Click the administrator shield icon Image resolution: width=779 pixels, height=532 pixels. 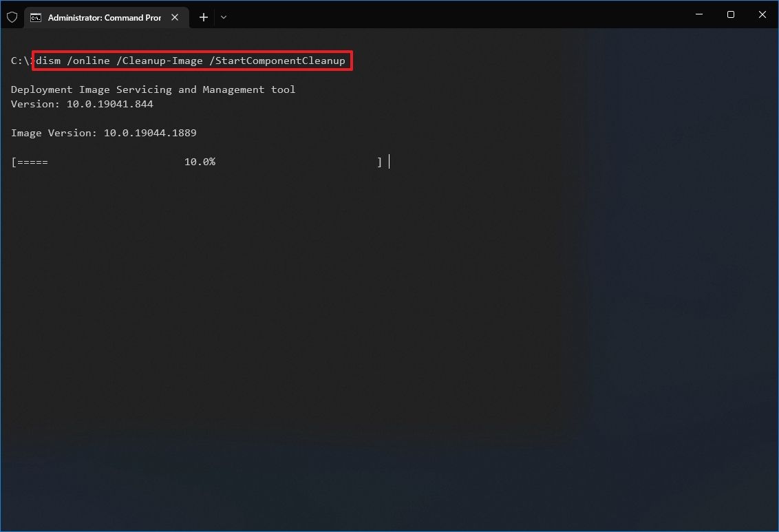tap(12, 17)
